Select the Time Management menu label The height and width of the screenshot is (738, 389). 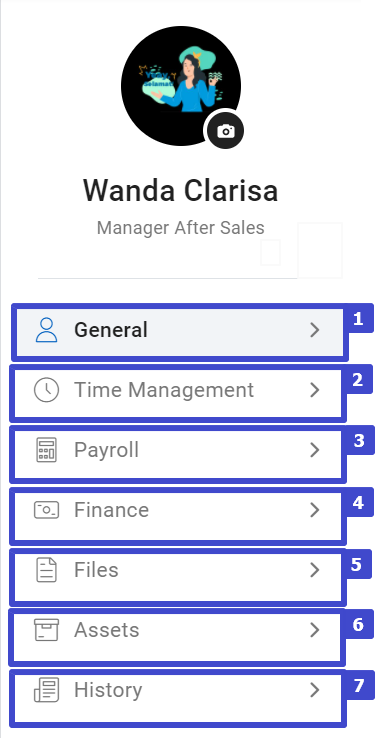pyautogui.click(x=164, y=390)
